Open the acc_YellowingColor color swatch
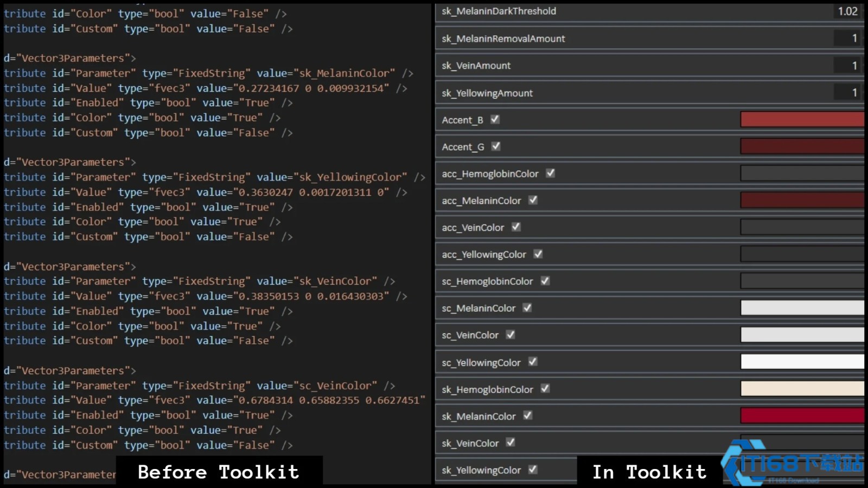The width and height of the screenshot is (868, 488). click(x=802, y=254)
